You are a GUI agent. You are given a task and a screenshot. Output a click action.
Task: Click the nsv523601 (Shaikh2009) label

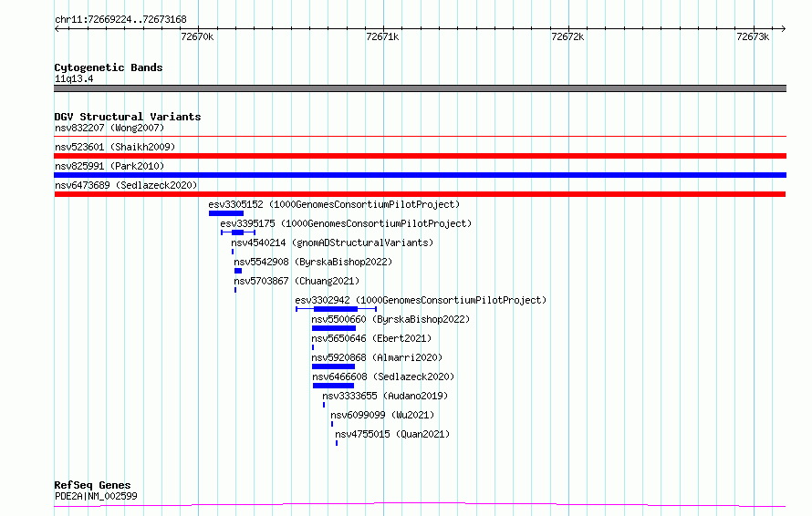click(115, 147)
